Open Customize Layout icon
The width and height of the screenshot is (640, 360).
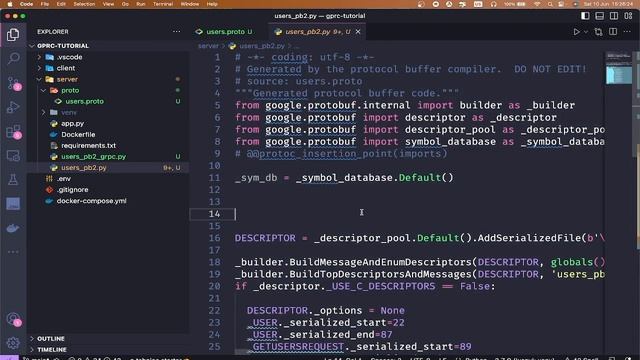point(628,16)
